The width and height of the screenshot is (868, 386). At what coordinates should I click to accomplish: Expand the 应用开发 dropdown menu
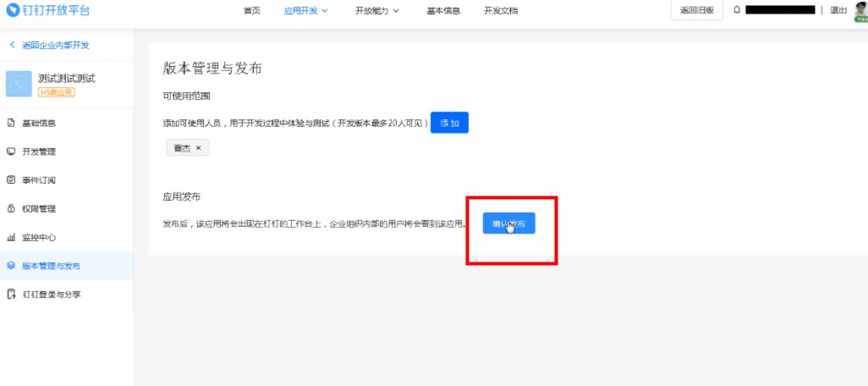(x=305, y=10)
